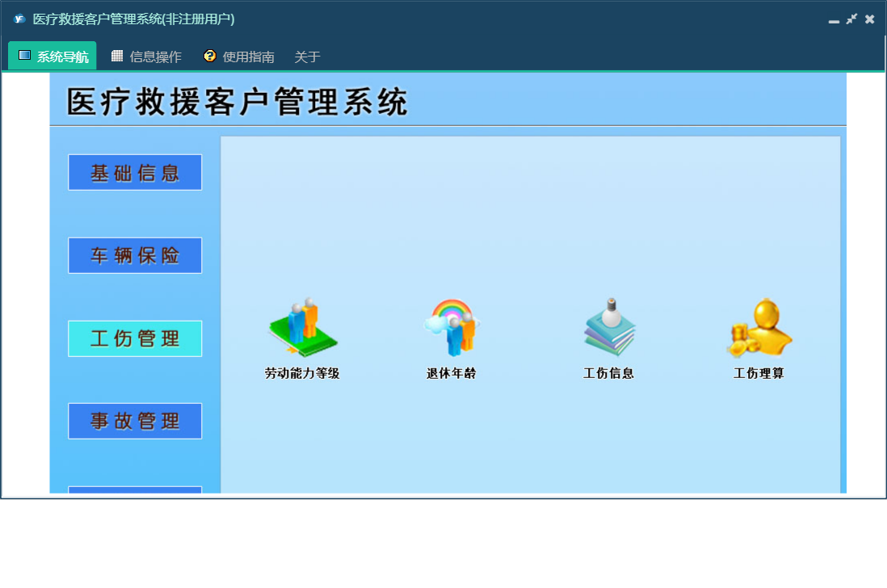
Task: Close the 医疗救援客户管理系统 window
Action: click(870, 19)
